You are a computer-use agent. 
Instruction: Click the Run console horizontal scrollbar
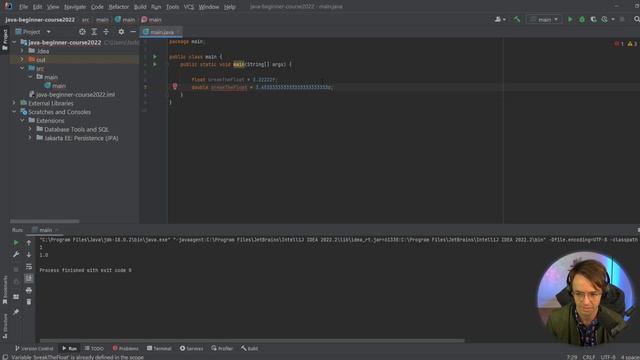tap(252, 340)
